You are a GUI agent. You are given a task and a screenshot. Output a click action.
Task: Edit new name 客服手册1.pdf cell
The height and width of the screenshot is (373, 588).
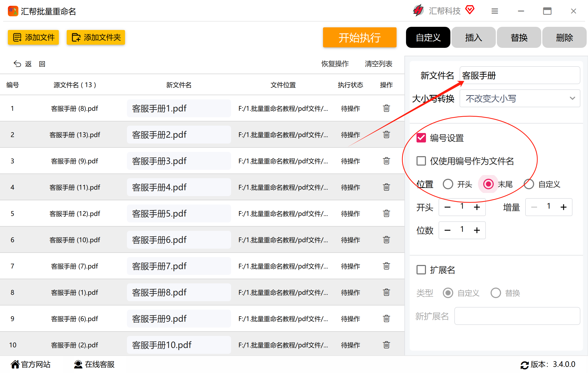click(179, 108)
